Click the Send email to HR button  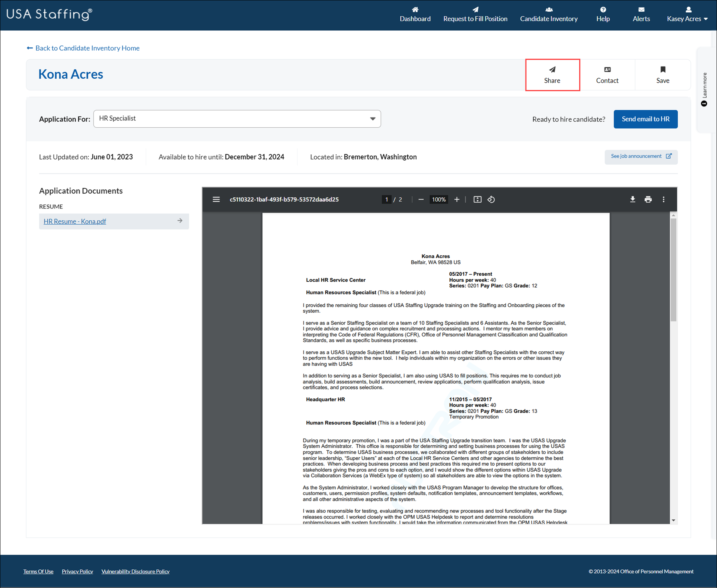(645, 119)
